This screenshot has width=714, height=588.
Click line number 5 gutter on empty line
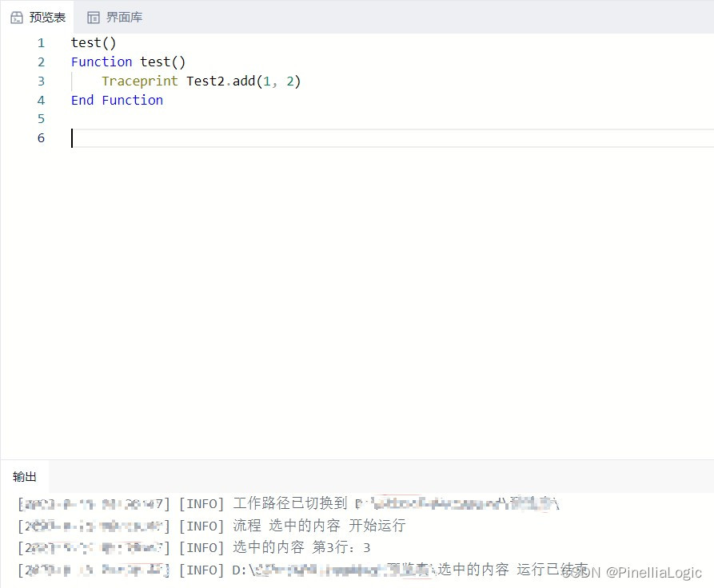41,118
